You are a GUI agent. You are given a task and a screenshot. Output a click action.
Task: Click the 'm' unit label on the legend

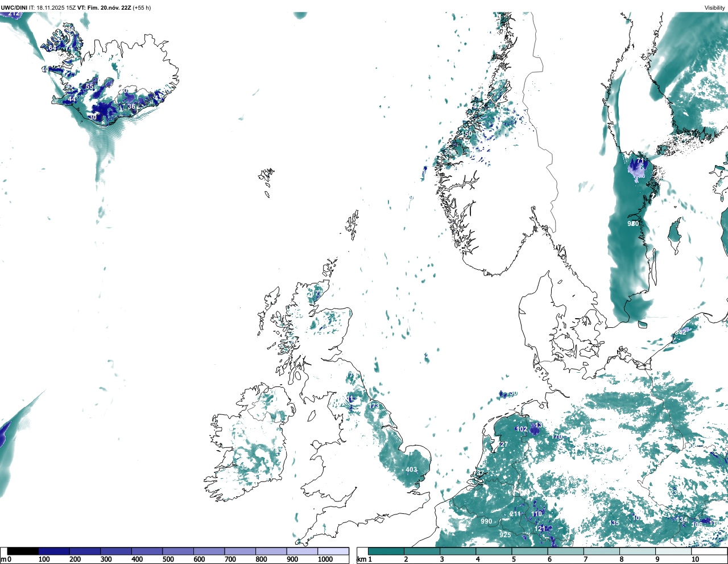pyautogui.click(x=3, y=559)
